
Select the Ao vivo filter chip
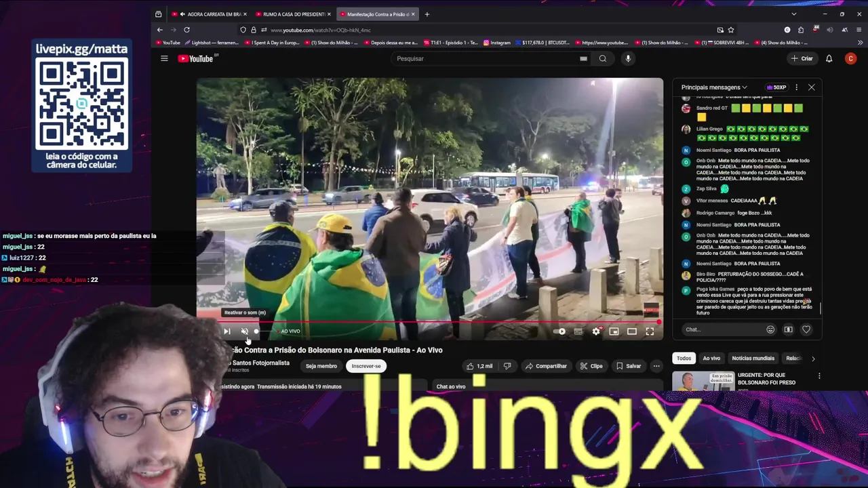[x=711, y=358]
